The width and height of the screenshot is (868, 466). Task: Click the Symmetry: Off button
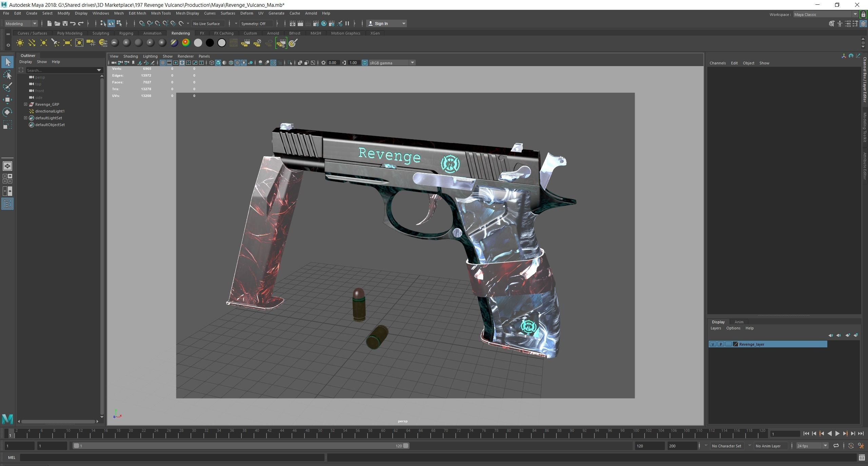[256, 23]
